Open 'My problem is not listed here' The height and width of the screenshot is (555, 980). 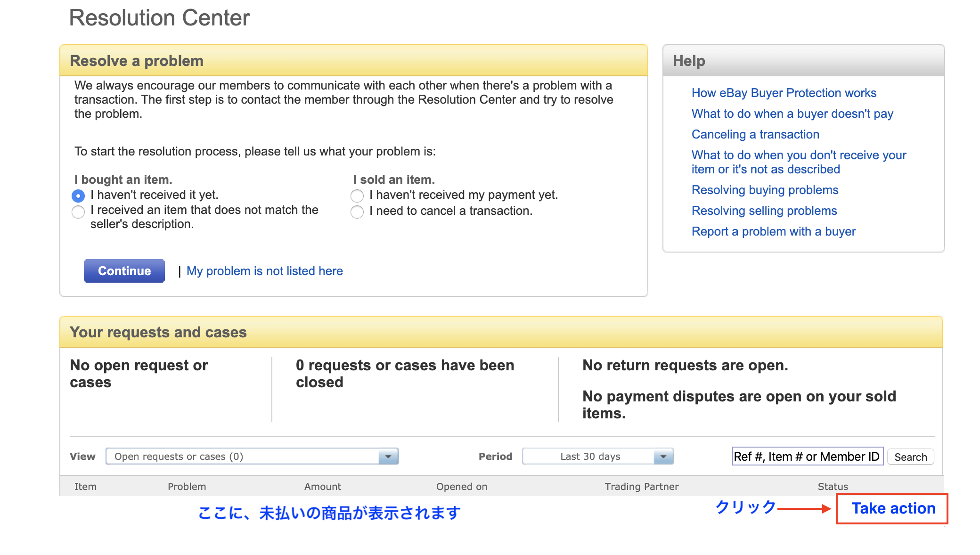point(264,271)
